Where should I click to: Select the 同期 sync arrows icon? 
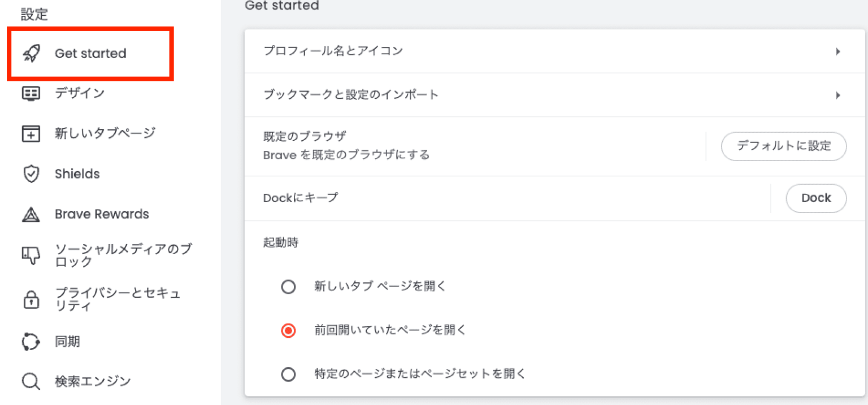tap(31, 341)
